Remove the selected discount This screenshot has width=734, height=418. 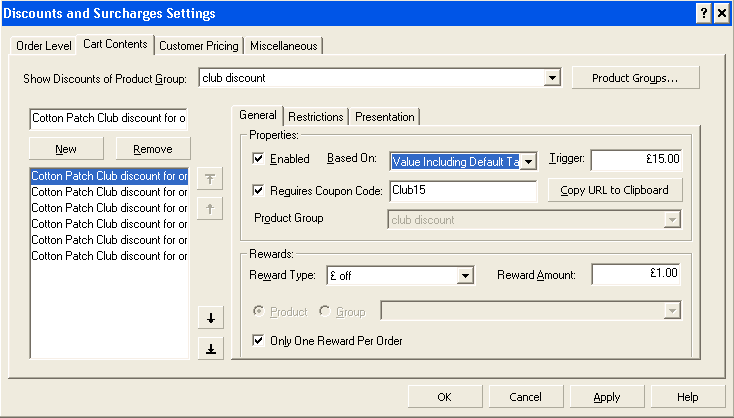pyautogui.click(x=153, y=149)
